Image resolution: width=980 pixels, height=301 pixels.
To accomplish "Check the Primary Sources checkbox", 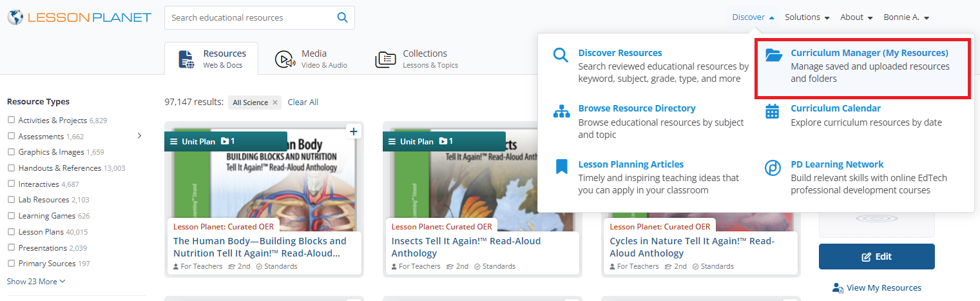I will pyautogui.click(x=11, y=264).
